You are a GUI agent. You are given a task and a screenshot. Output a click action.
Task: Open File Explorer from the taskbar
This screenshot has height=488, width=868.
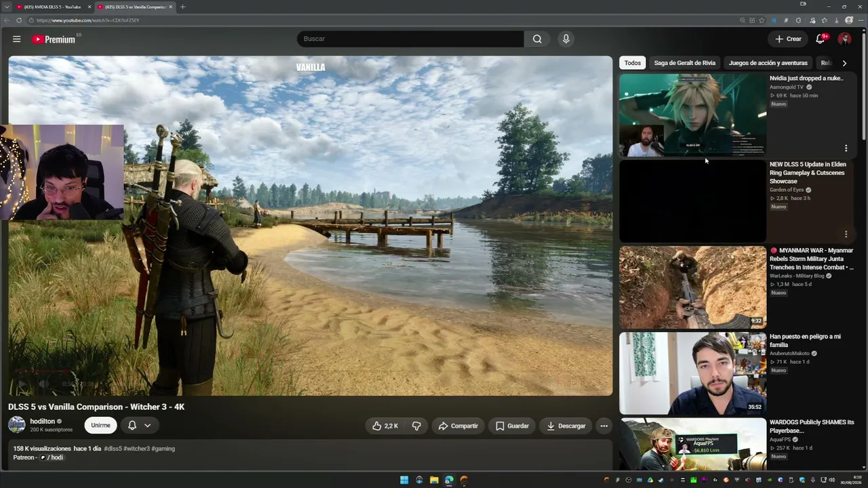tap(434, 480)
